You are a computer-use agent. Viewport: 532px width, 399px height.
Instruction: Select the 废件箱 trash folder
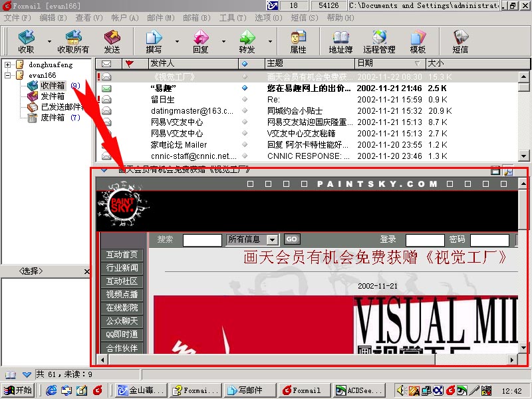coord(52,118)
